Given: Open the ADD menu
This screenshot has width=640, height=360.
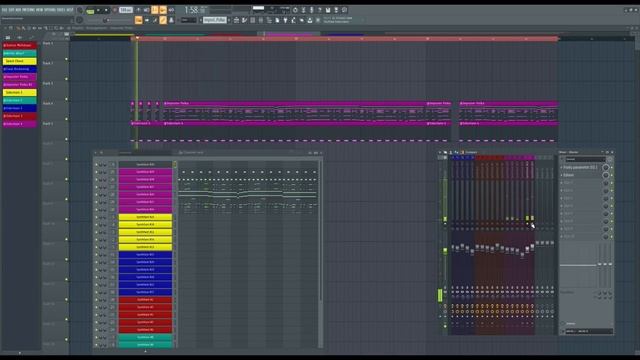Looking at the screenshot, I should click(x=18, y=10).
